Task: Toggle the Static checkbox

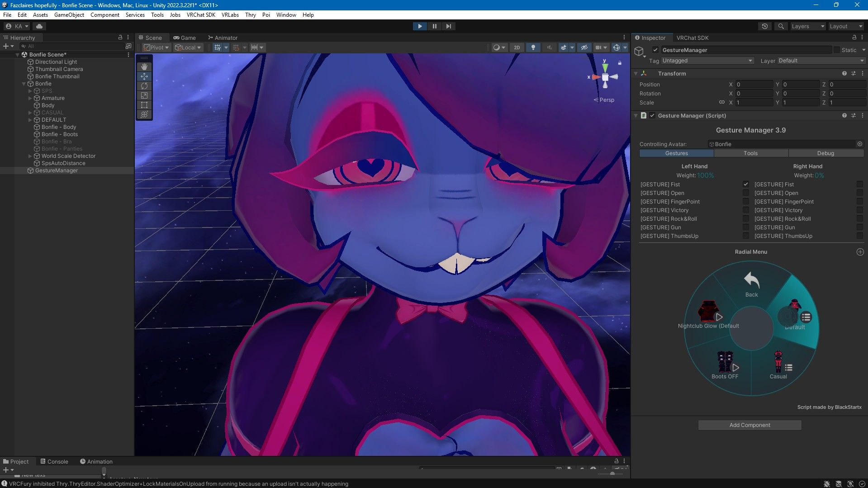Action: click(837, 50)
